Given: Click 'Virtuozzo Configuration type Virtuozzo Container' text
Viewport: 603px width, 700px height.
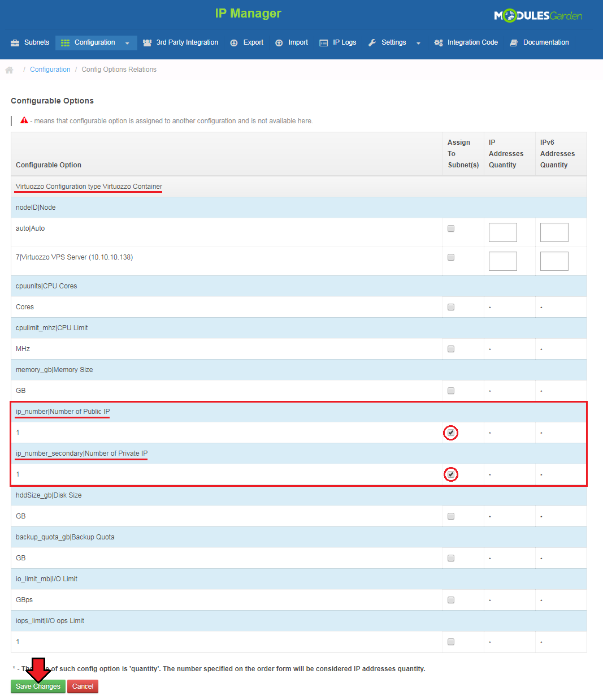Looking at the screenshot, I should coord(89,187).
